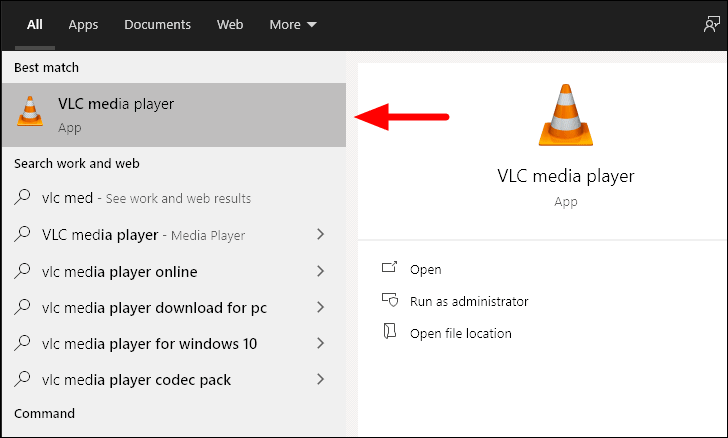Open VLC media player best match result
The height and width of the screenshot is (438, 728).
click(174, 115)
